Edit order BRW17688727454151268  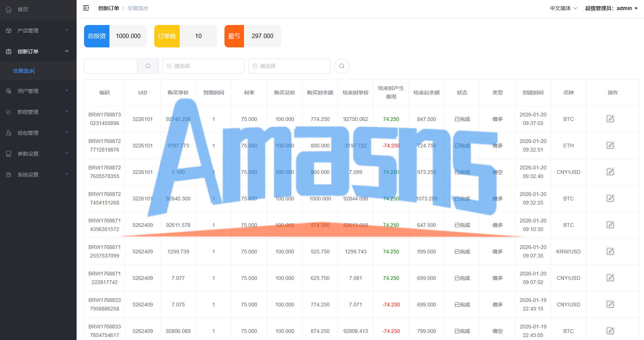point(610,198)
